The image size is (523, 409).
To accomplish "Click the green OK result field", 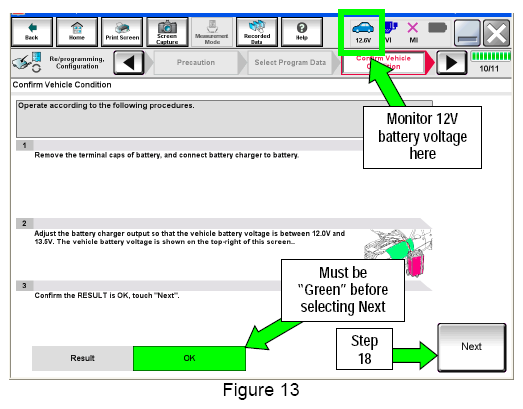I will (x=189, y=358).
